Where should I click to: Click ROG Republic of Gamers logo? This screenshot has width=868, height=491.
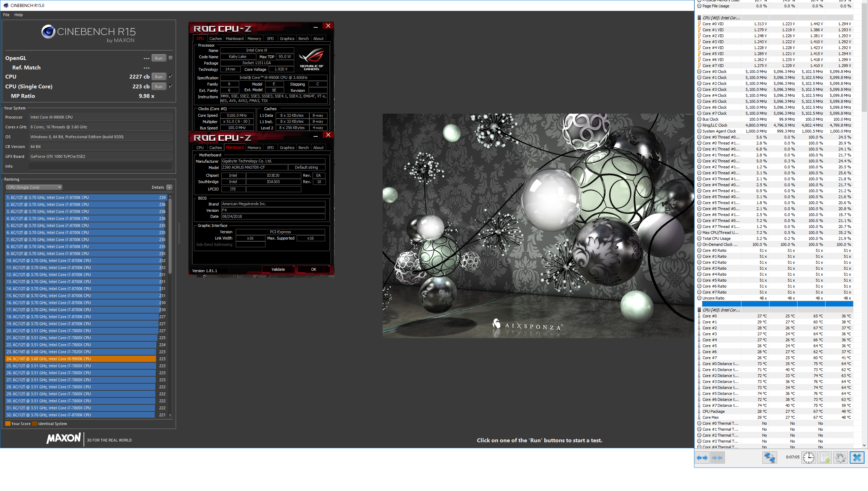tap(311, 59)
